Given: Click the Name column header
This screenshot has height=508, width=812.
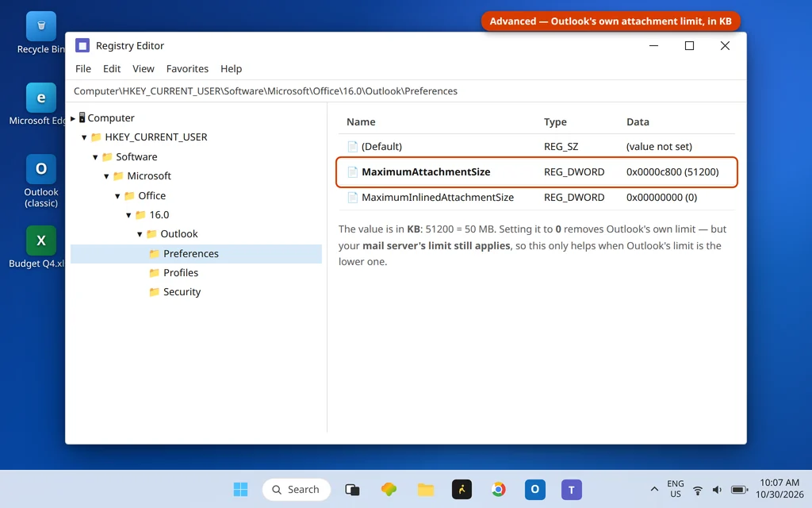Looking at the screenshot, I should pos(361,121).
